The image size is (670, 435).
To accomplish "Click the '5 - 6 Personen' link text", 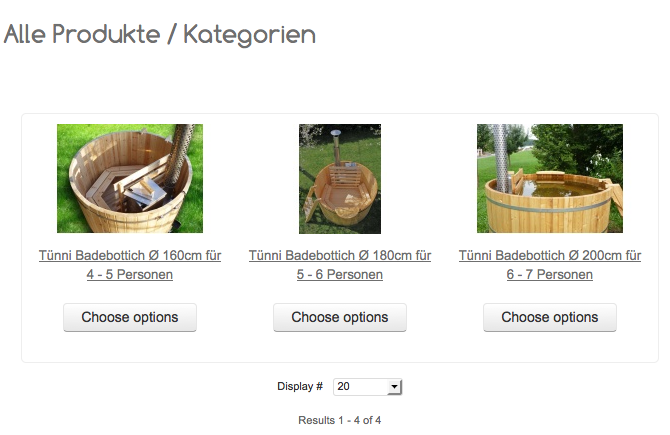I will click(340, 274).
